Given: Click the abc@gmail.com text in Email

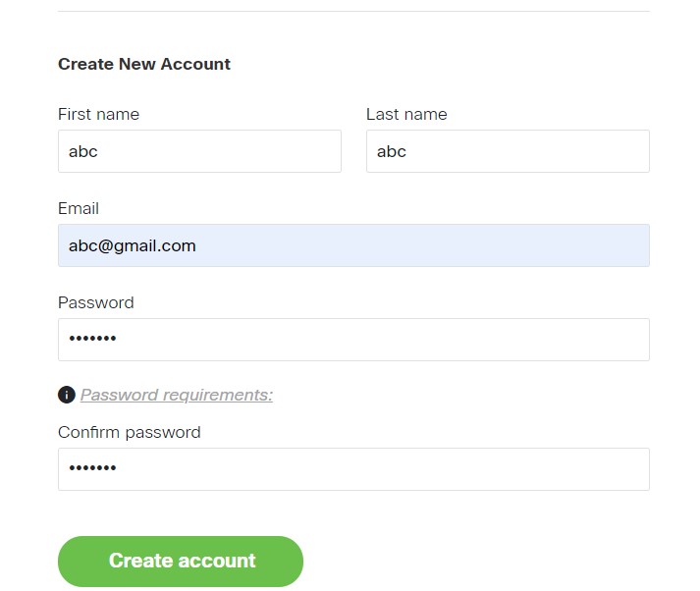Looking at the screenshot, I should [133, 246].
